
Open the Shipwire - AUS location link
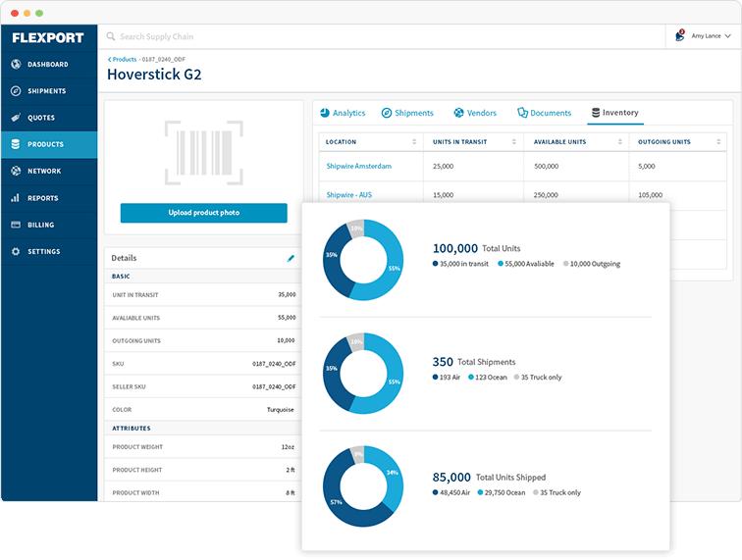349,195
